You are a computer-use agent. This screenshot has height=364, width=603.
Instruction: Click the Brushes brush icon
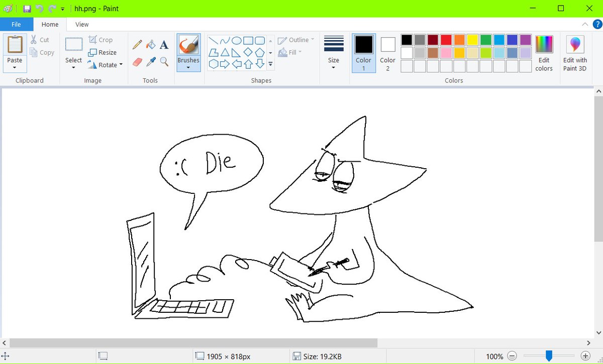pos(188,45)
